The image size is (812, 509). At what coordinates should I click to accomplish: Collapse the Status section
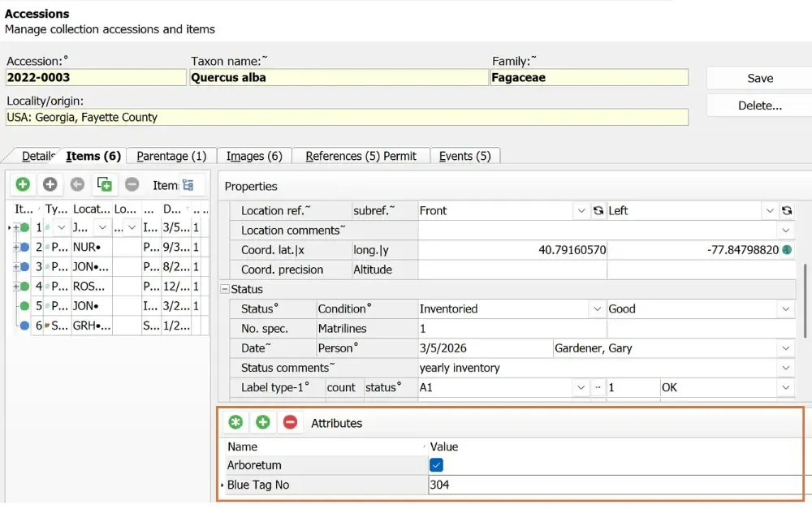point(225,289)
